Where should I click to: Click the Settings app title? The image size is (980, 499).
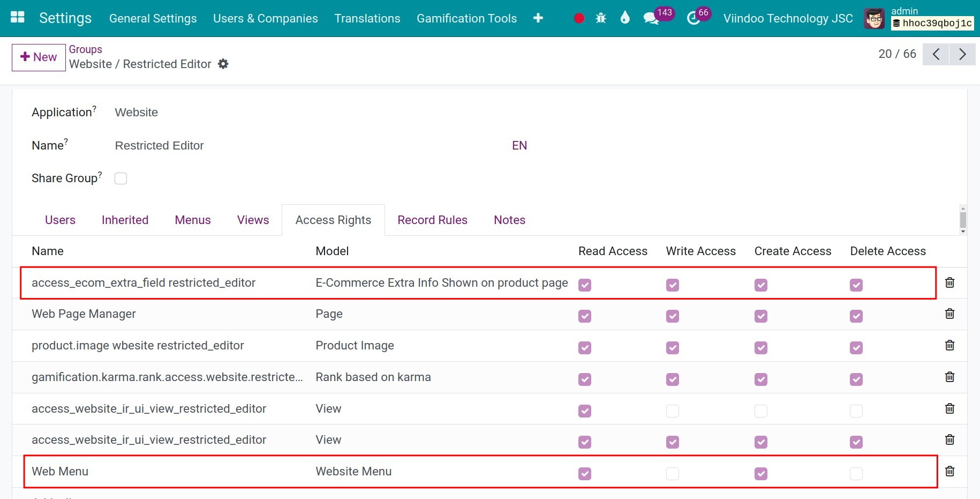pyautogui.click(x=65, y=18)
